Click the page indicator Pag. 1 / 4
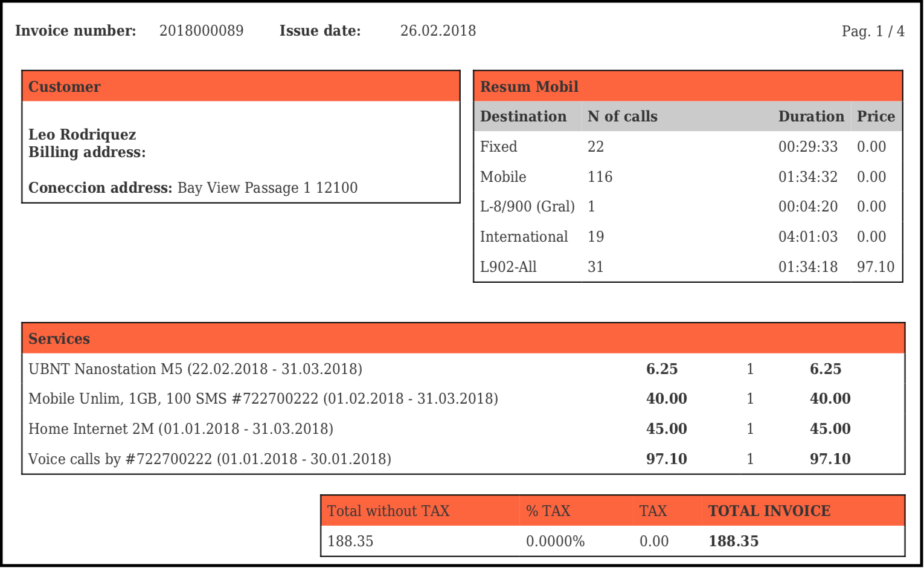The image size is (924, 568). click(x=873, y=31)
